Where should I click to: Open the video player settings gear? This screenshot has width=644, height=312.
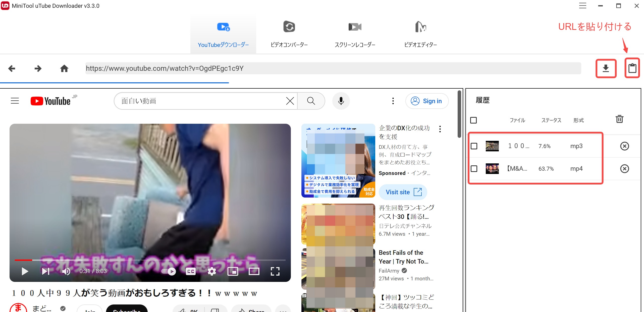(x=212, y=271)
